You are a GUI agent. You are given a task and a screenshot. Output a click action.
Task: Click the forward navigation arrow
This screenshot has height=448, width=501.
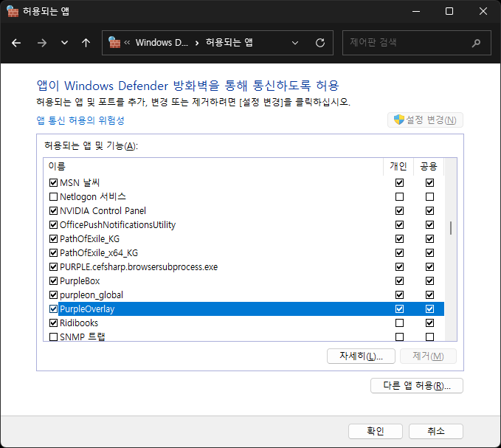(x=41, y=43)
